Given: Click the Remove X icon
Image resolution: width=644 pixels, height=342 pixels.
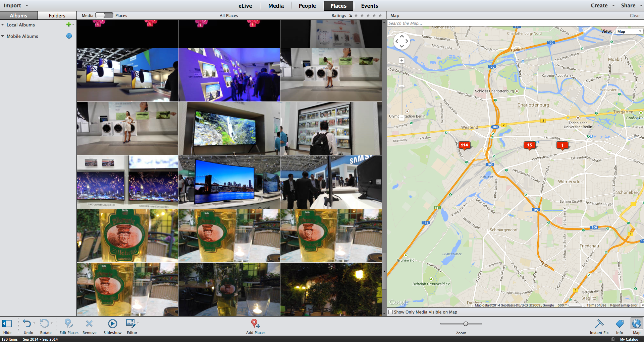Looking at the screenshot, I should pyautogui.click(x=89, y=324).
